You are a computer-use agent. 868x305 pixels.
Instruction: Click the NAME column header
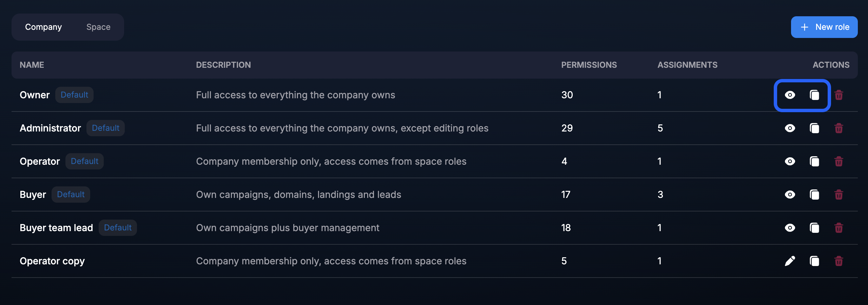32,65
